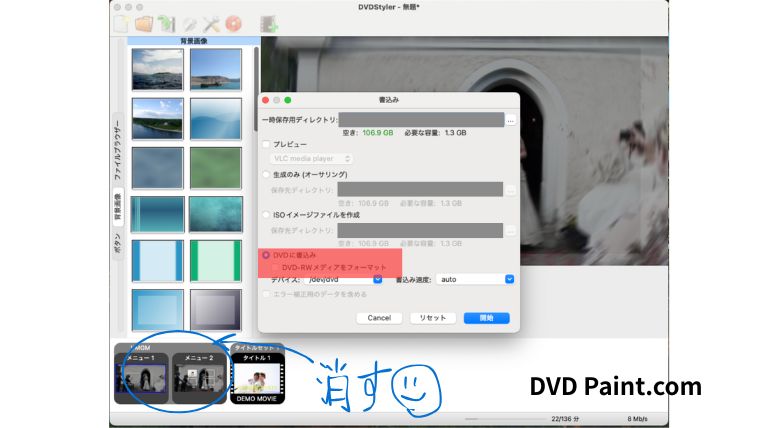
Task: Open DVD options wrench icon
Action: coord(190,24)
